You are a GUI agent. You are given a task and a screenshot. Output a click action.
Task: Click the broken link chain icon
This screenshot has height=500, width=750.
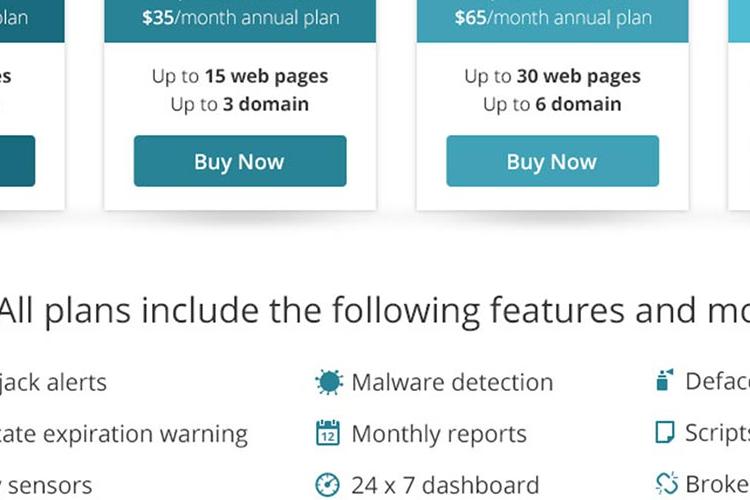tap(667, 483)
